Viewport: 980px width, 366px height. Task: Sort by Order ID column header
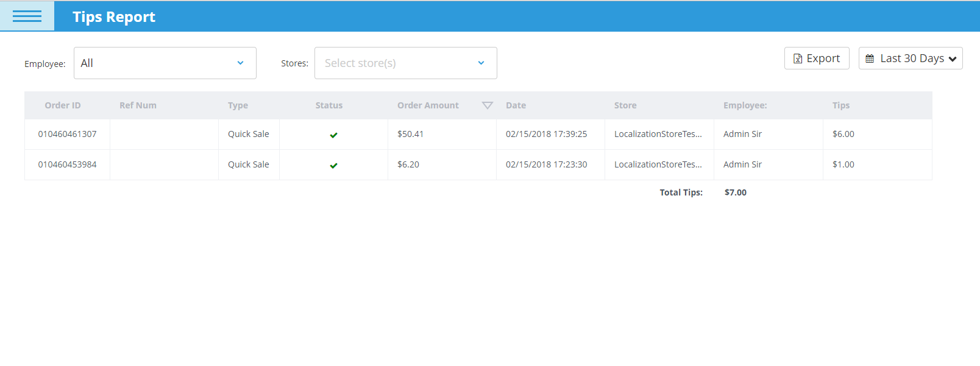click(x=63, y=105)
